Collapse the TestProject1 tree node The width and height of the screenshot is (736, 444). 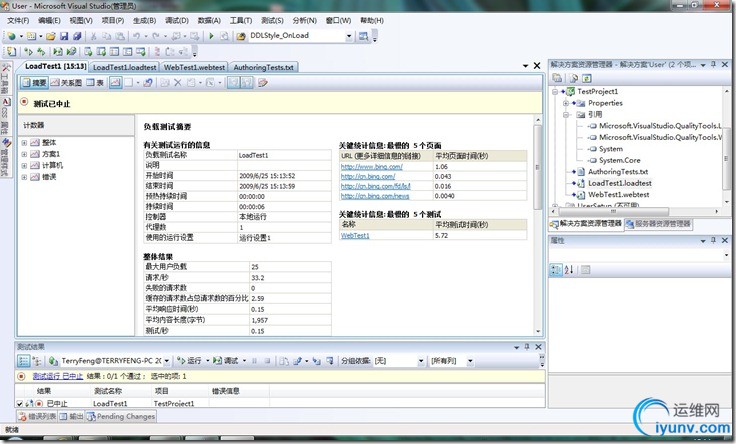click(x=555, y=92)
